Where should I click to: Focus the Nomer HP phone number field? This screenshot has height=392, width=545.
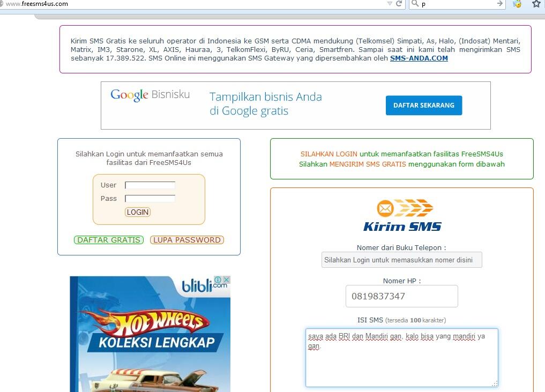coord(402,296)
